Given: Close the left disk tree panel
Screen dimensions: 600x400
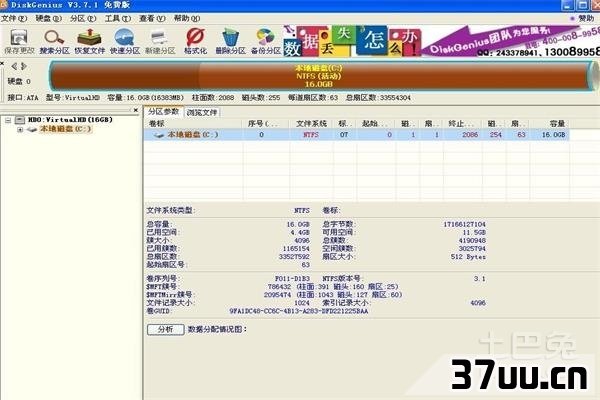Looking at the screenshot, I should point(135,110).
